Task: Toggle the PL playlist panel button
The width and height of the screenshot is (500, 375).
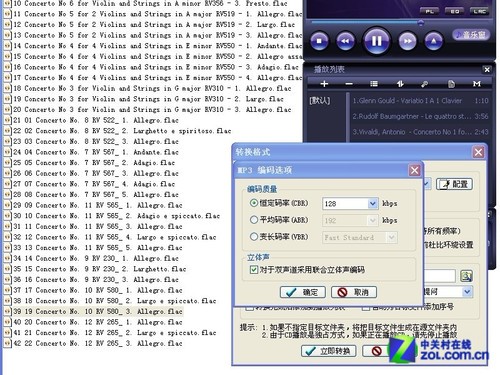Action: [430, 11]
